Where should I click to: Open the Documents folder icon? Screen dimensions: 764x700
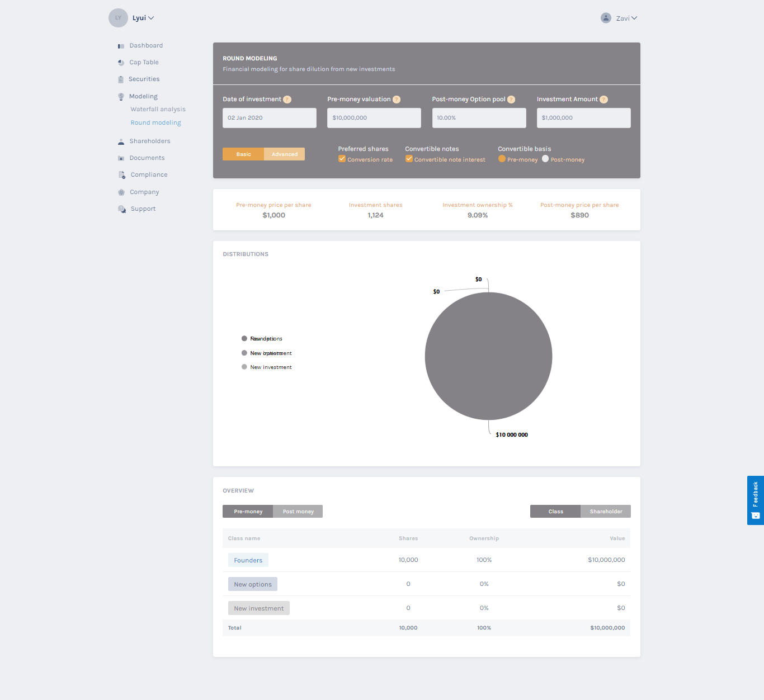click(121, 158)
